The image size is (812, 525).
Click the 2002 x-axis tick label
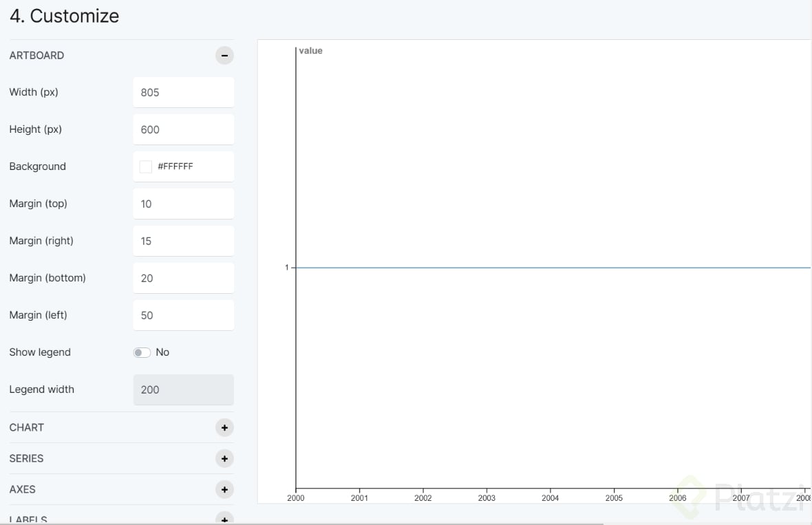point(423,498)
